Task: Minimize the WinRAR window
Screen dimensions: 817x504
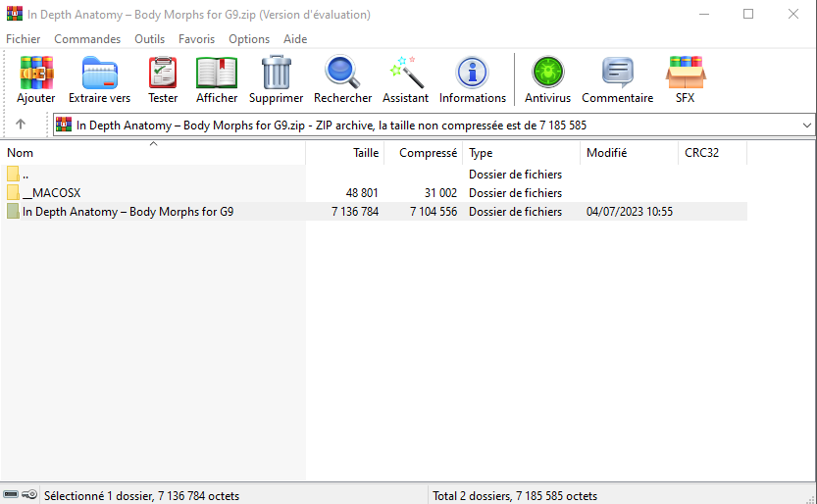Action: (x=704, y=14)
